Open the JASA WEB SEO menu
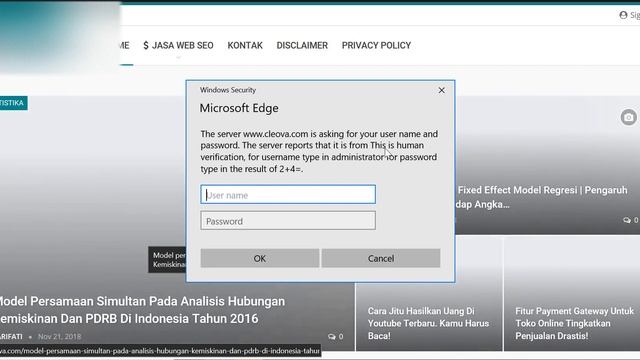This screenshot has height=360, width=640. tap(178, 45)
